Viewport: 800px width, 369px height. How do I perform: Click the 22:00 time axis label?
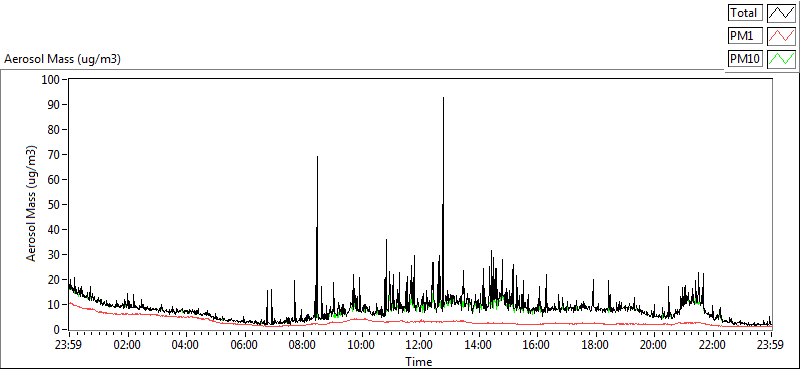[712, 344]
